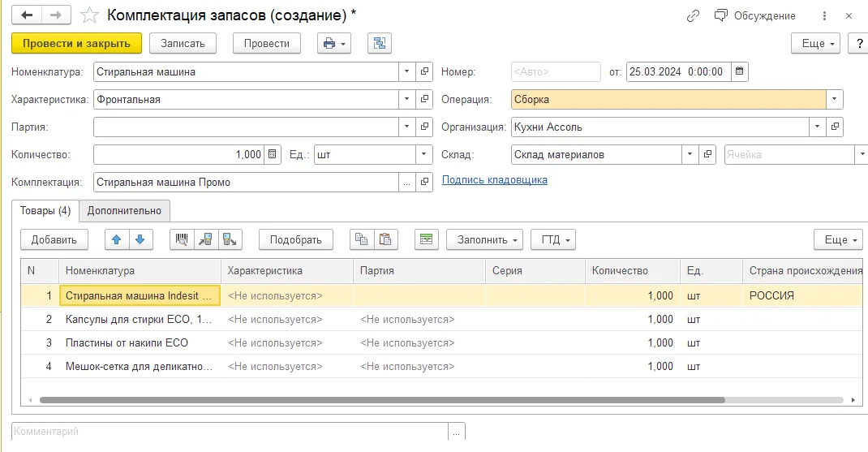
Task: Click the barcode search icon
Action: click(182, 240)
